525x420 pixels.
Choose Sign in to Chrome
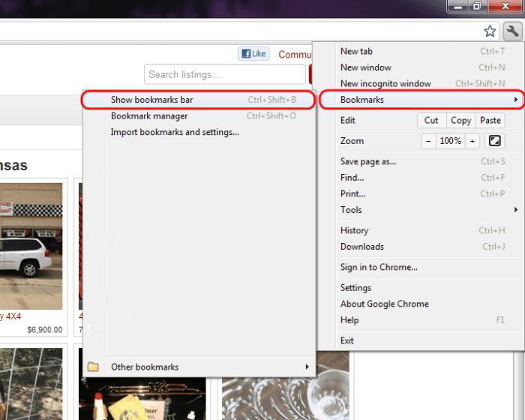pyautogui.click(x=379, y=267)
